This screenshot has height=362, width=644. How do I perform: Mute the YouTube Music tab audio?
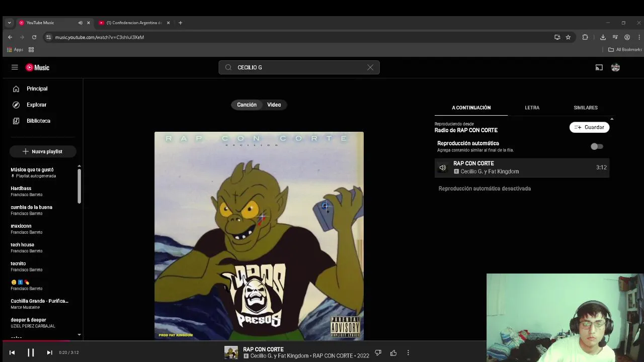tap(80, 23)
